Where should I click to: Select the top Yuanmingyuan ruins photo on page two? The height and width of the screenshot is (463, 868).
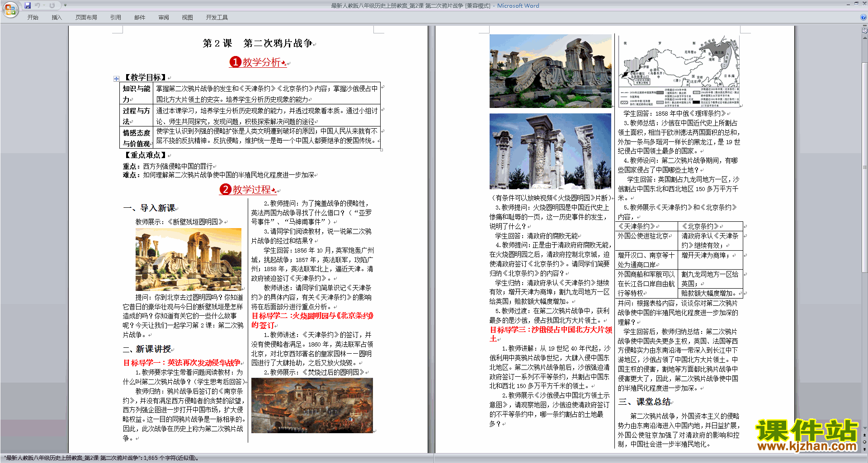pos(551,71)
